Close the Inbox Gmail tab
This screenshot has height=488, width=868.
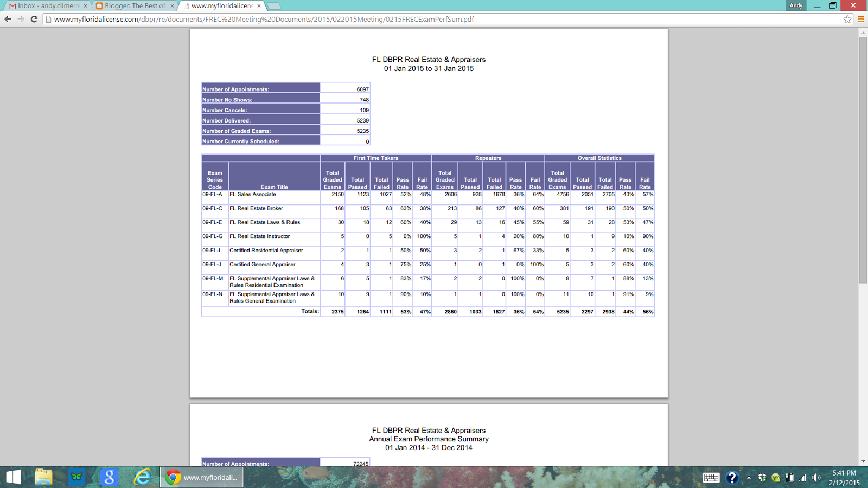85,6
